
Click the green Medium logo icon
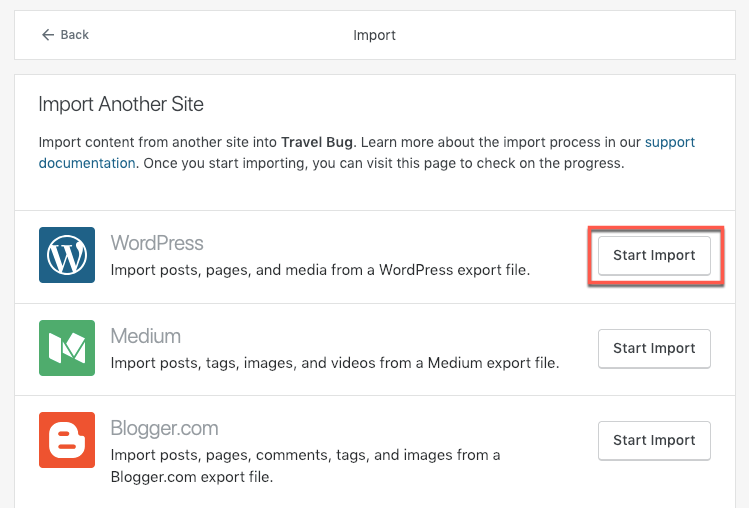click(x=67, y=348)
